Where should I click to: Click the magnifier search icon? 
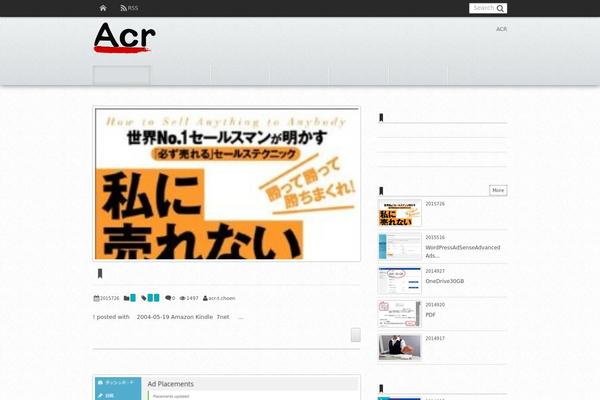point(500,8)
